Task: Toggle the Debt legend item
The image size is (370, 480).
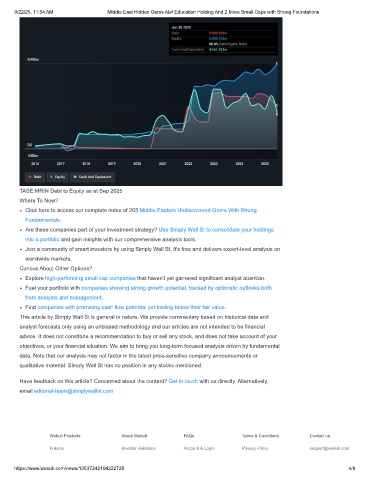Action: click(x=35, y=177)
